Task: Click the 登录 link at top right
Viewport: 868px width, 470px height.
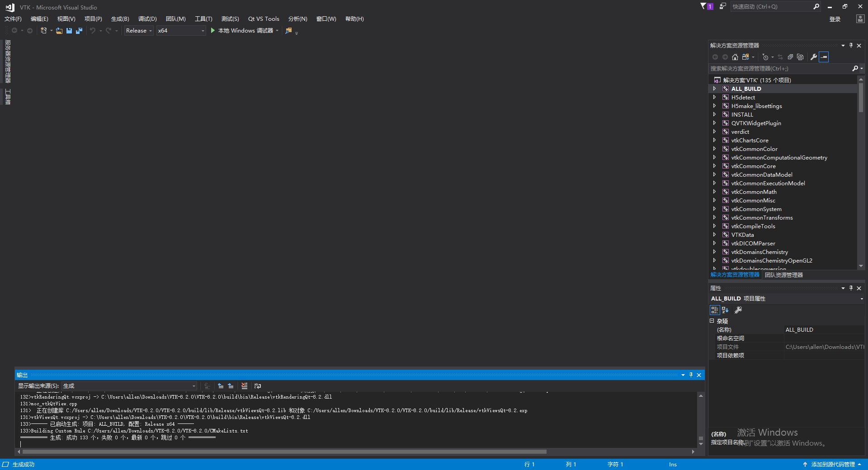Action: point(835,19)
